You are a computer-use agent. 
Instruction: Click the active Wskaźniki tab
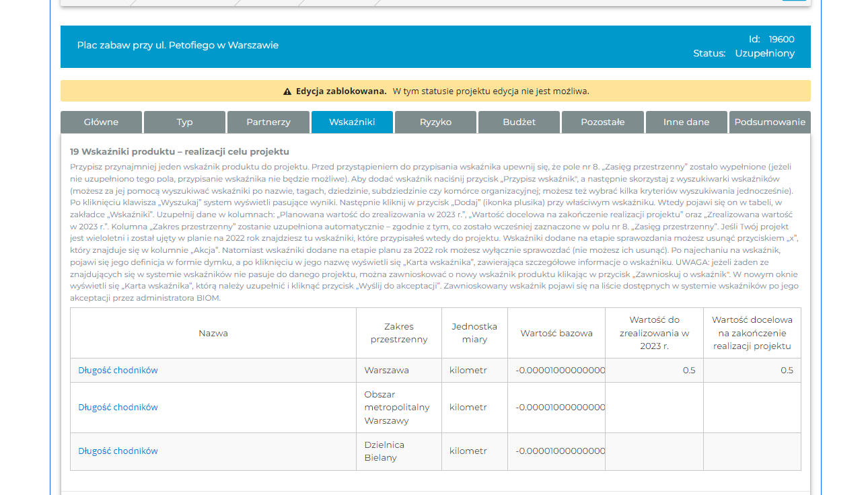click(352, 122)
